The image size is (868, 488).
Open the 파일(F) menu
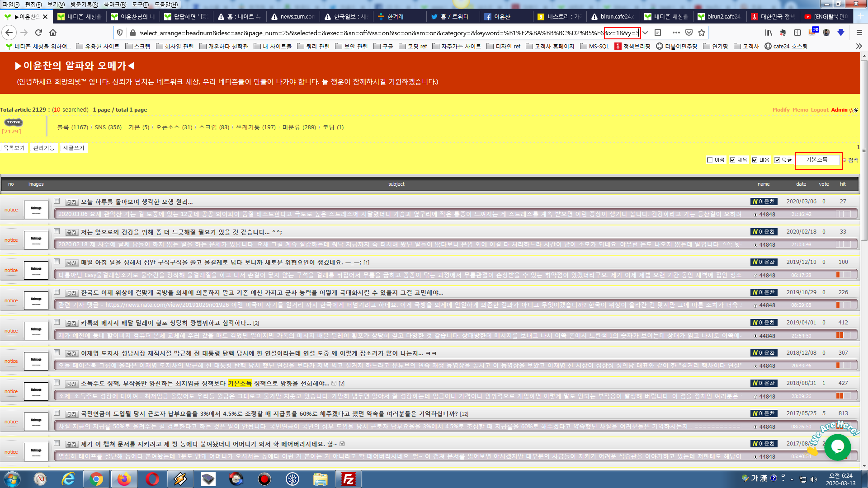pyautogui.click(x=11, y=4)
